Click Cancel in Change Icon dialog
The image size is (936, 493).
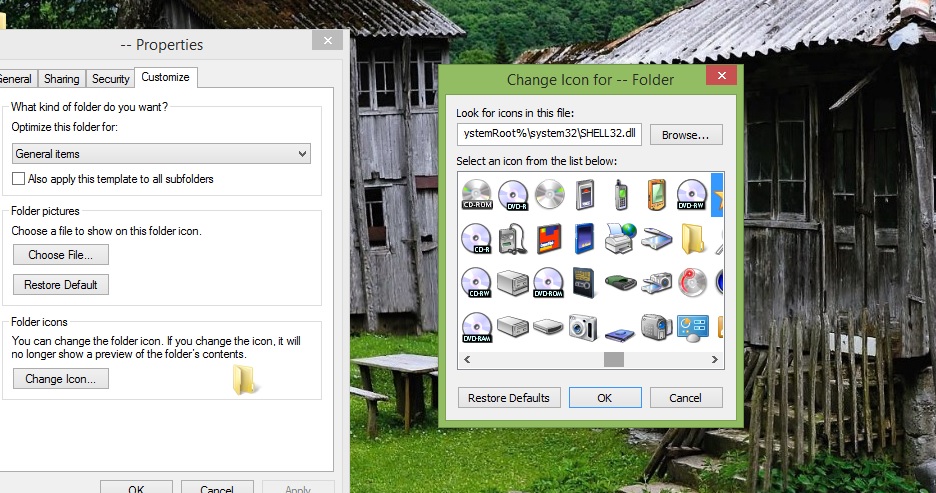click(x=686, y=398)
